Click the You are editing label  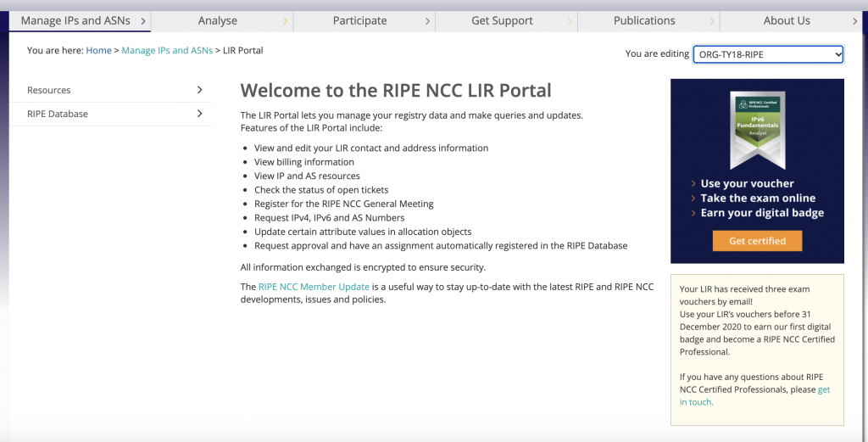(657, 53)
